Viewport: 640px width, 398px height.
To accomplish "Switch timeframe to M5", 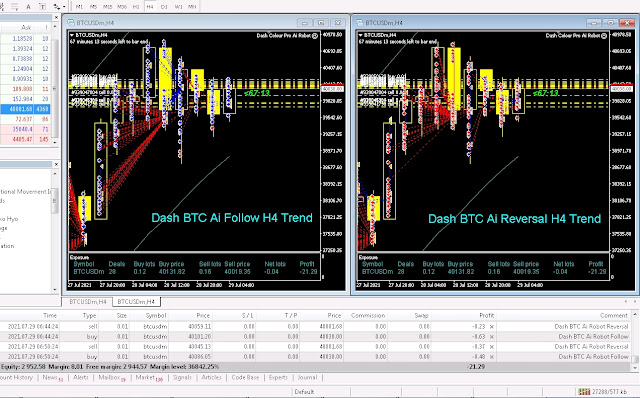I will tap(93, 7).
